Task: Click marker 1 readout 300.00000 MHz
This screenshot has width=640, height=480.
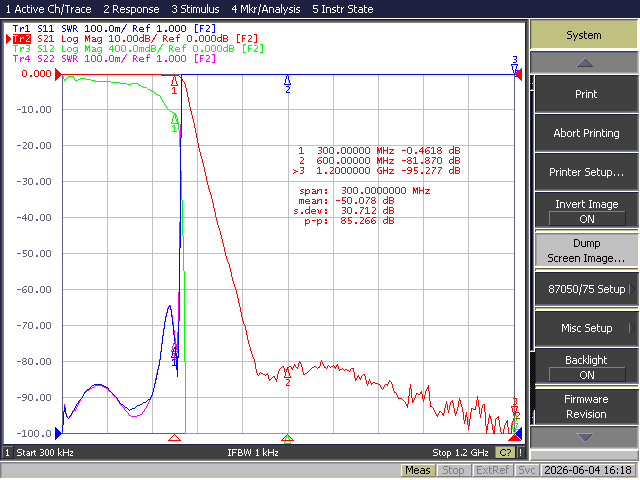Action: click(x=379, y=151)
